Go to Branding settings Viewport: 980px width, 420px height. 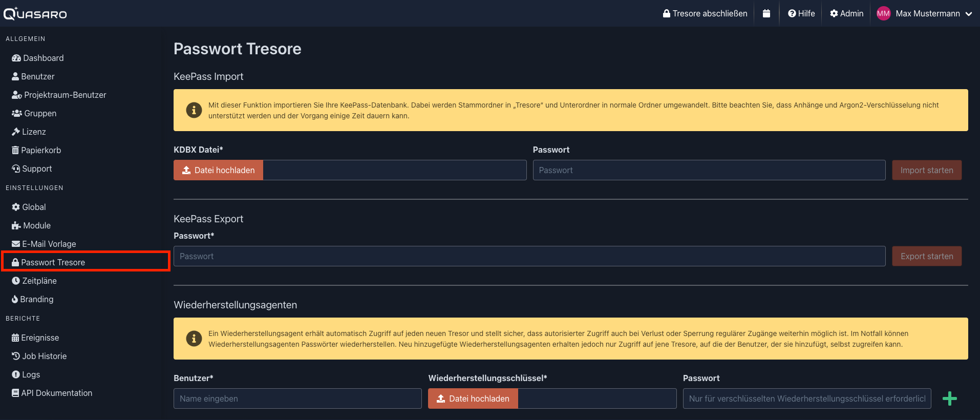coord(33,299)
